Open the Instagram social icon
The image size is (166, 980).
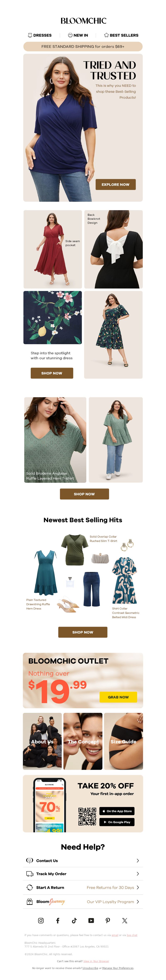click(x=41, y=920)
